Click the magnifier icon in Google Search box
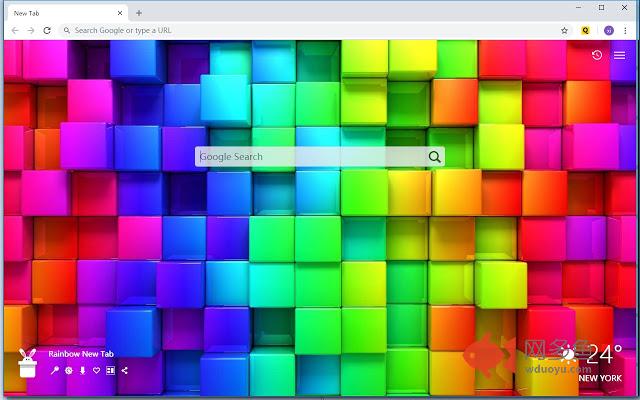The height and width of the screenshot is (400, 640). (x=434, y=157)
